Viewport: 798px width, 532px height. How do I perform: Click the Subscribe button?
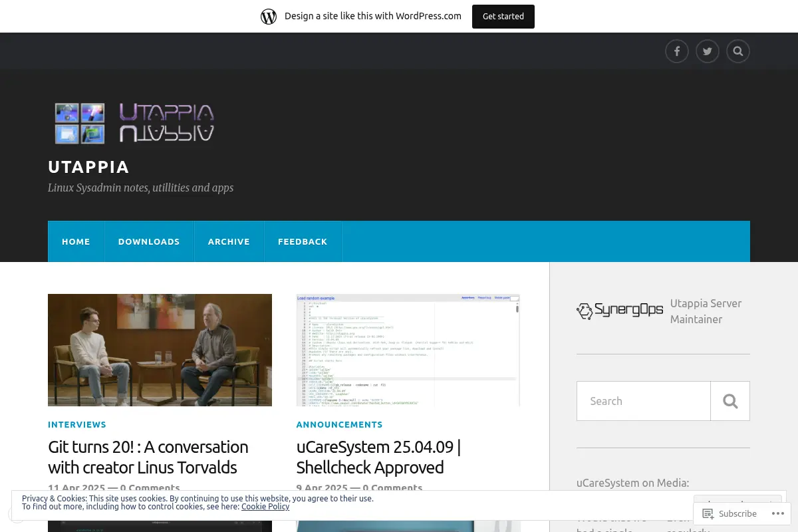(730, 513)
